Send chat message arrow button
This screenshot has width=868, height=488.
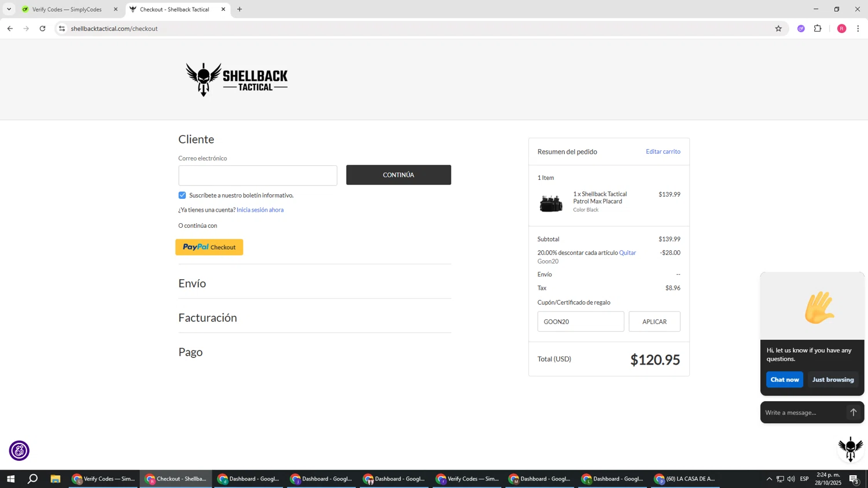853,412
